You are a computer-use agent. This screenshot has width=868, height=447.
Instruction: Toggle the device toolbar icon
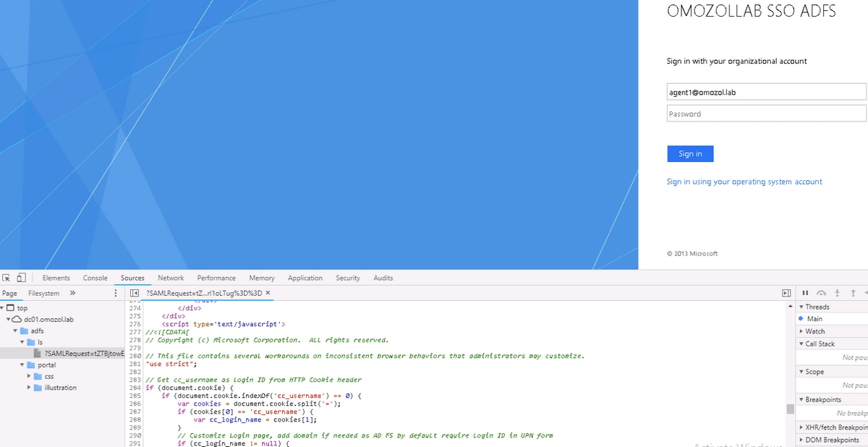tap(21, 278)
